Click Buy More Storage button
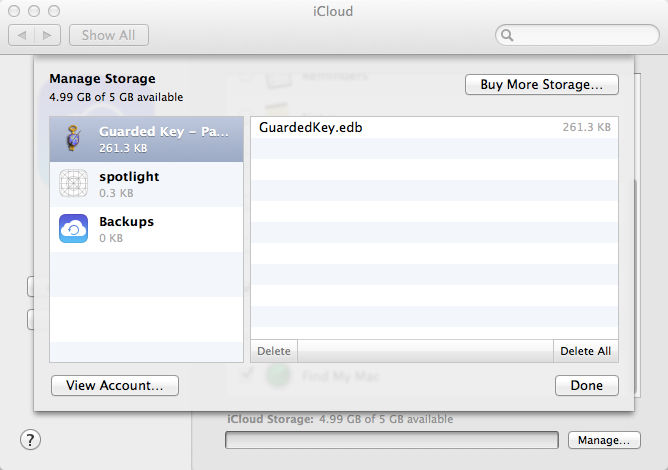 541,84
